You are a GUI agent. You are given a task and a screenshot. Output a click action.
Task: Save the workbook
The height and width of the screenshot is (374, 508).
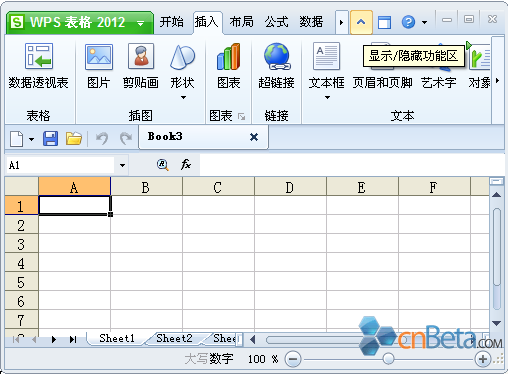coord(50,138)
